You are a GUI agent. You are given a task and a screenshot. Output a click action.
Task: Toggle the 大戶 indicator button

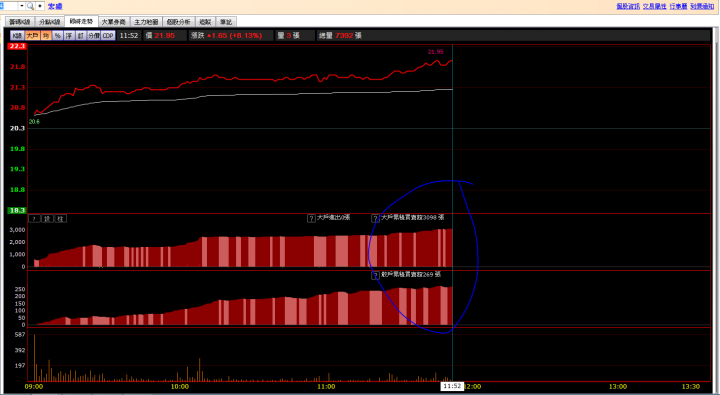coord(32,35)
